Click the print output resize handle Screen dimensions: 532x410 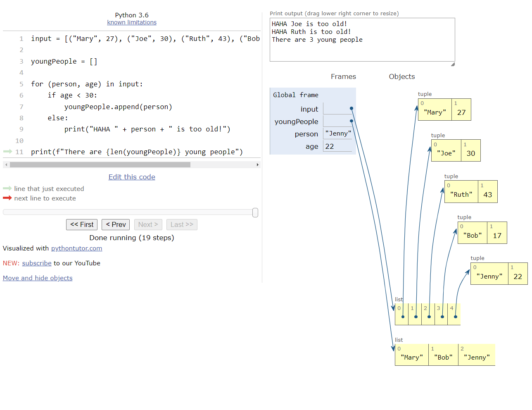coord(453,64)
